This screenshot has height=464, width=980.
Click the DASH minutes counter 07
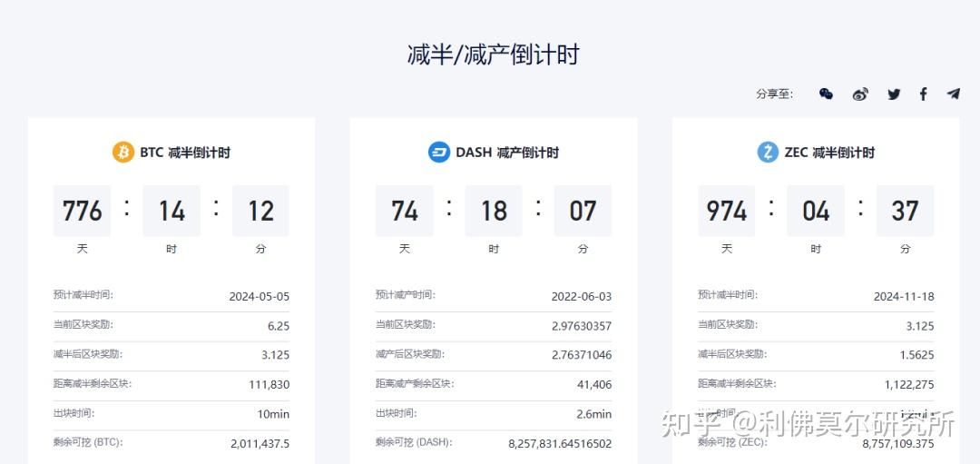[583, 211]
